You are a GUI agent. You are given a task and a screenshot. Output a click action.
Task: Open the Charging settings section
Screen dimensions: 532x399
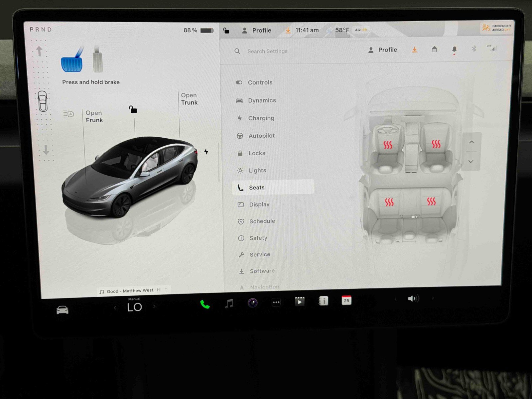click(x=261, y=118)
